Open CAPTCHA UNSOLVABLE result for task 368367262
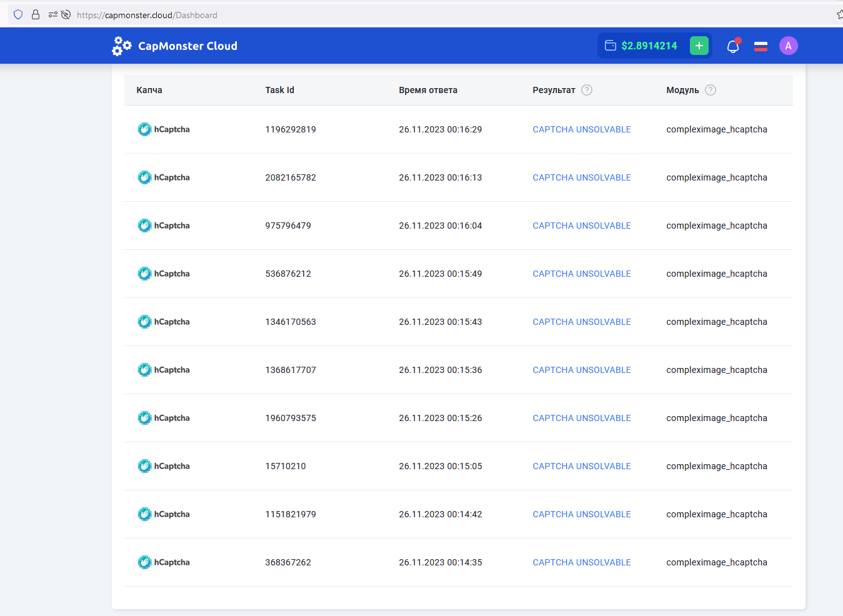Screen dimensions: 843x616 (582, 562)
